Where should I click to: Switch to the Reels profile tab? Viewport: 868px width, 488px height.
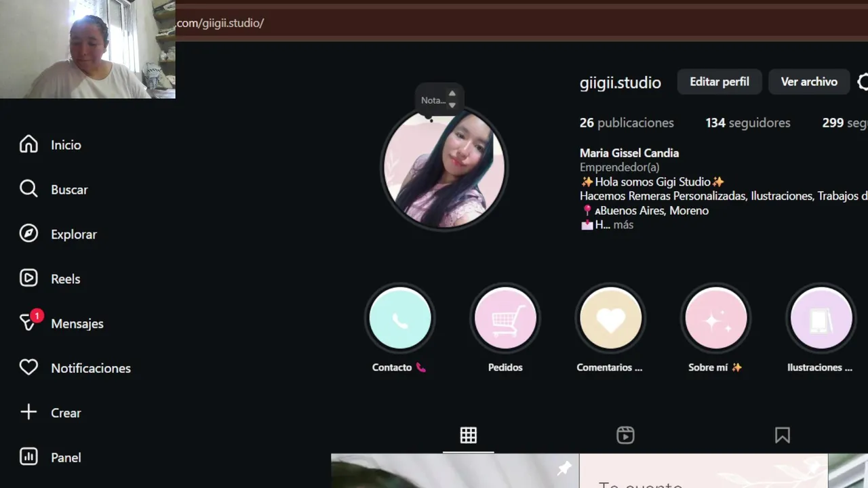point(625,435)
